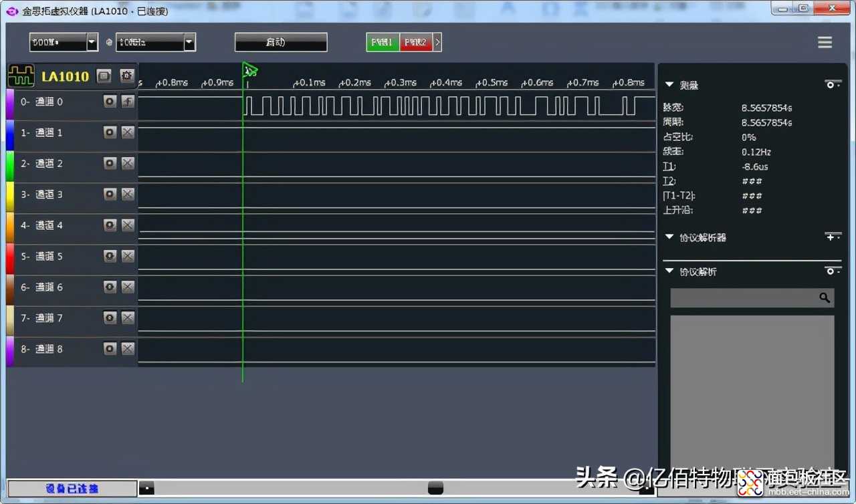Screen dimensions: 856x504
Task: Open the hamburger main menu
Action: pos(825,42)
